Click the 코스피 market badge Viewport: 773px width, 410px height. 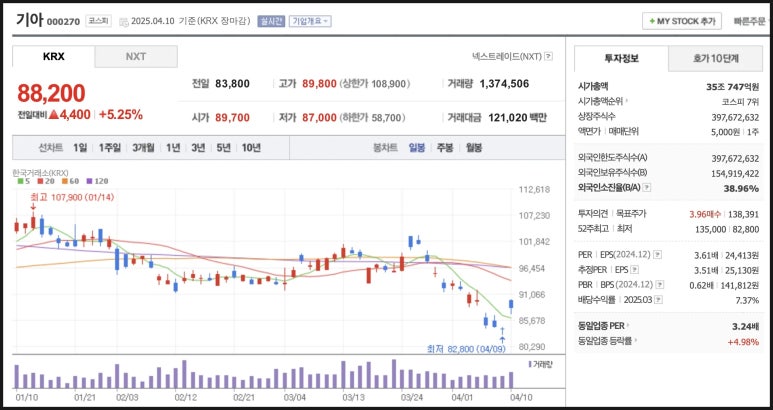point(98,21)
